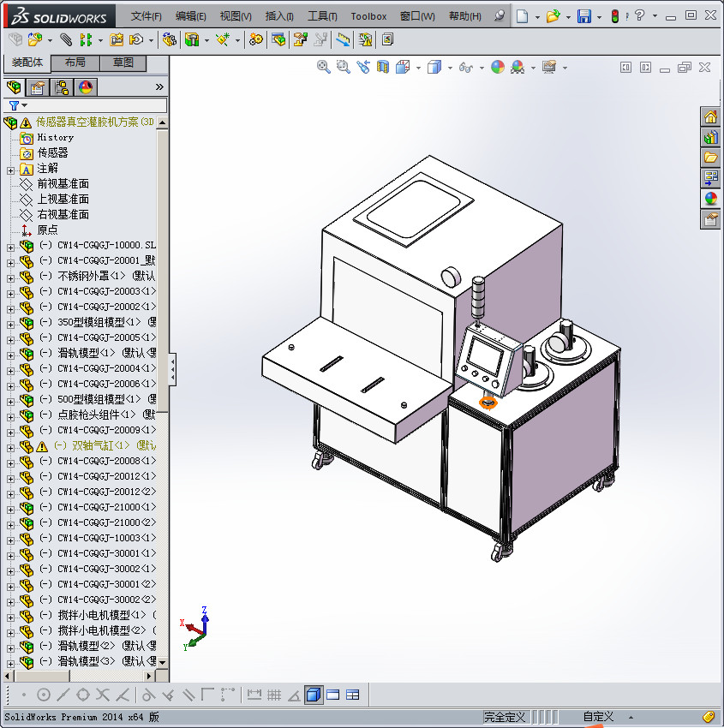The image size is (724, 728).
Task: Open the View Settings monitor dropdown
Action: click(x=565, y=68)
